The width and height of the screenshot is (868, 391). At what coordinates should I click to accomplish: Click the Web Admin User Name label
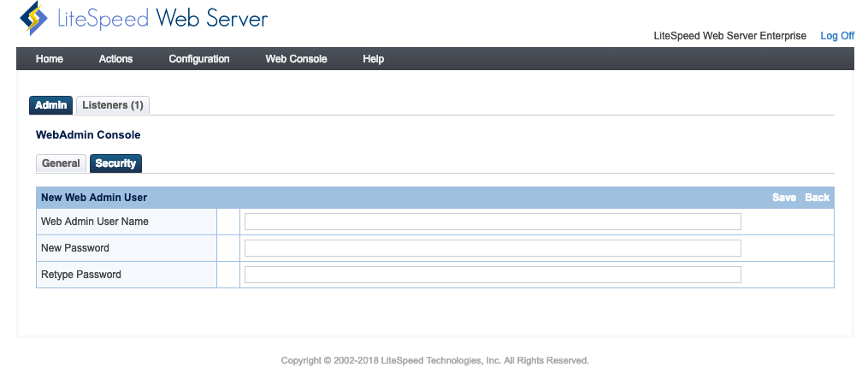pos(95,222)
